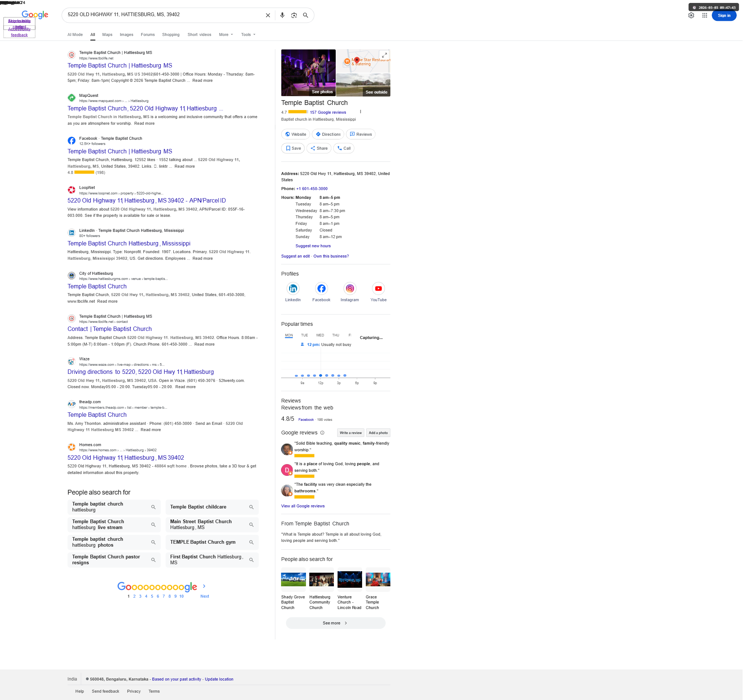The image size is (747, 700).
Task: Open the three-dot menu beside Google reviews
Action: point(362,112)
